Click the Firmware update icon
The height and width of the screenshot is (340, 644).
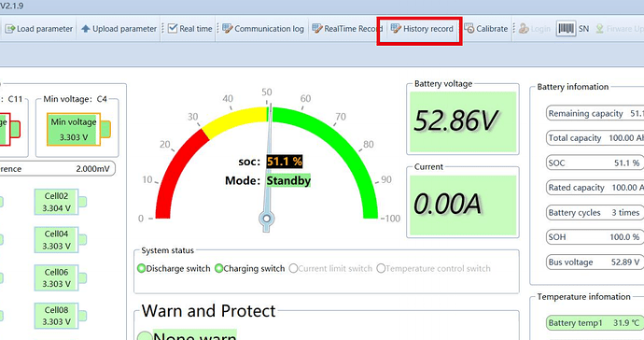[x=599, y=29]
